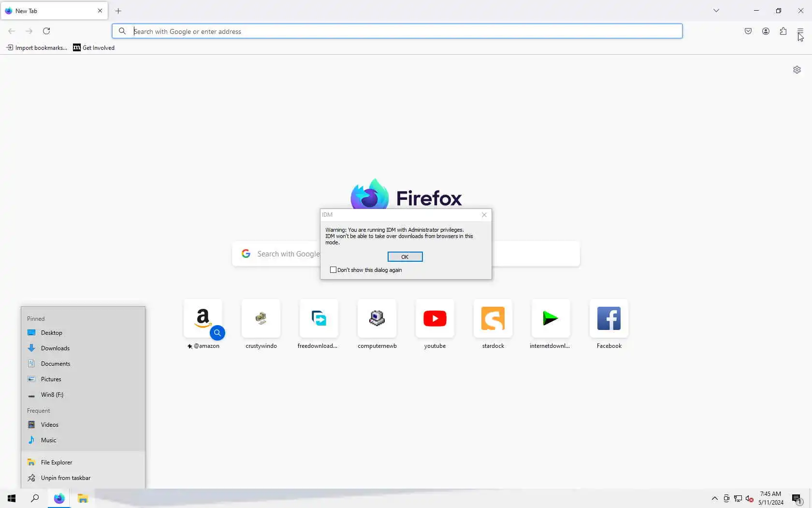
Task: Open the taskbar clock showing 7:45 AM
Action: (770, 498)
